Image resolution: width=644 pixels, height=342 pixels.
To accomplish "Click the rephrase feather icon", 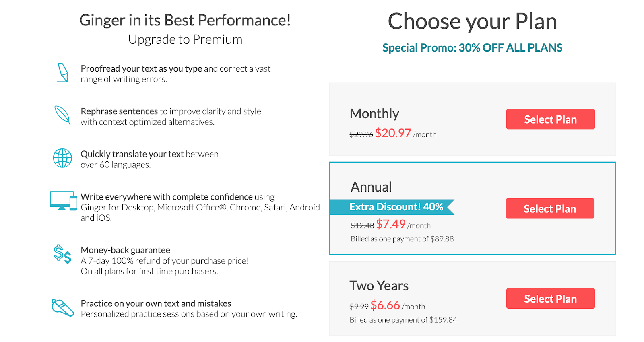I will (62, 115).
